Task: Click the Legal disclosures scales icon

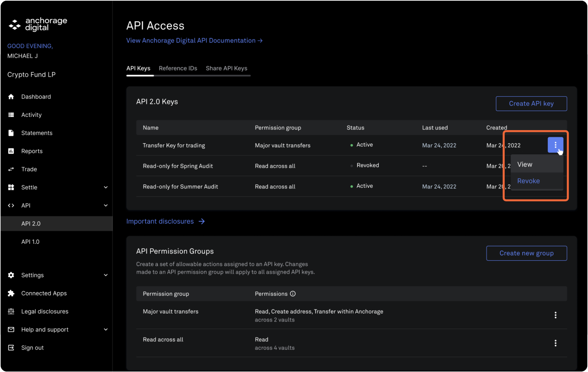Action: [11, 311]
